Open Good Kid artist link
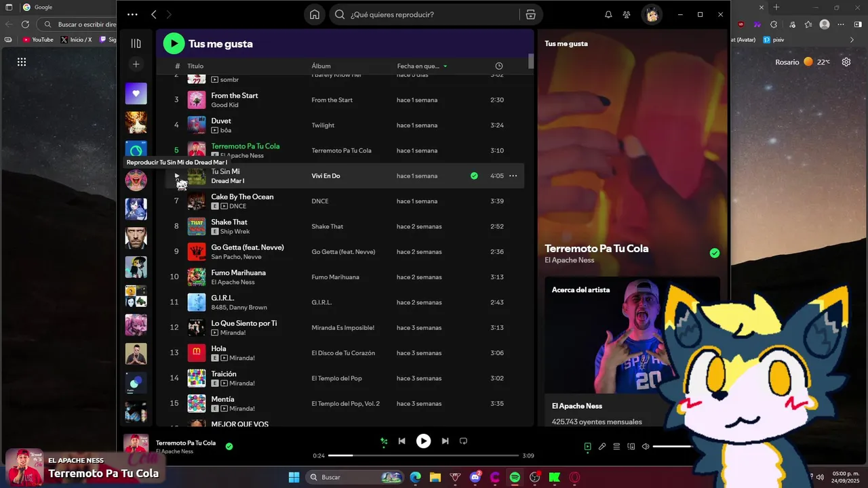This screenshot has height=488, width=868. point(224,105)
